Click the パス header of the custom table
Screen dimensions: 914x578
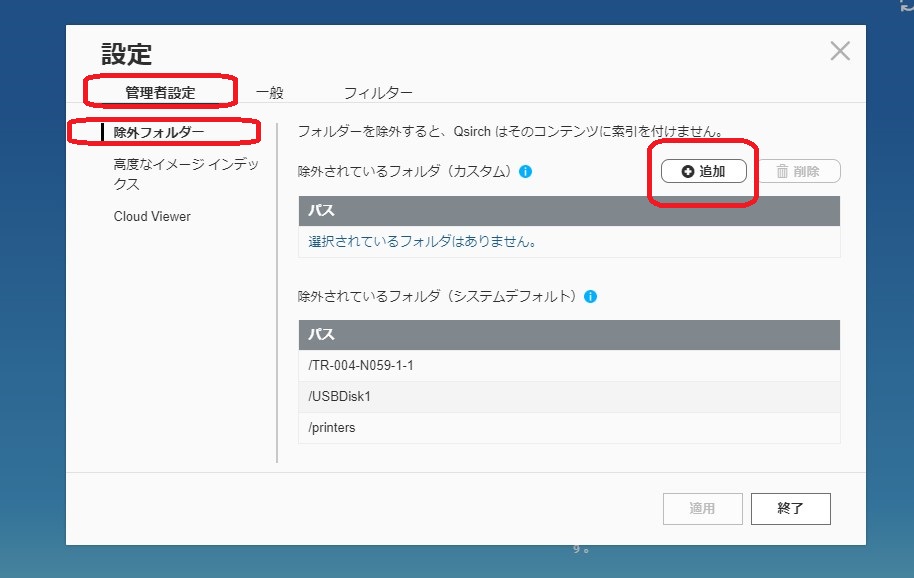569,210
